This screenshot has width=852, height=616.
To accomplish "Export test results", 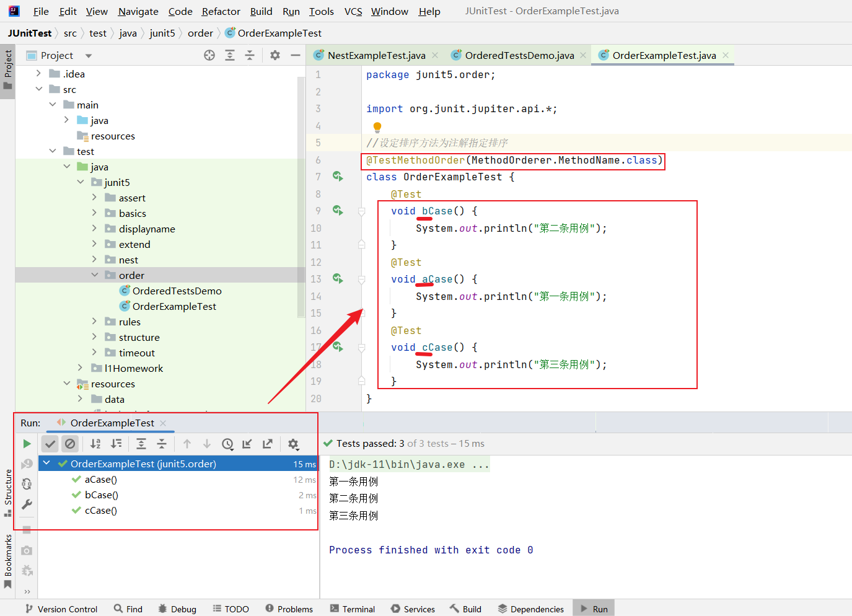I will (268, 444).
